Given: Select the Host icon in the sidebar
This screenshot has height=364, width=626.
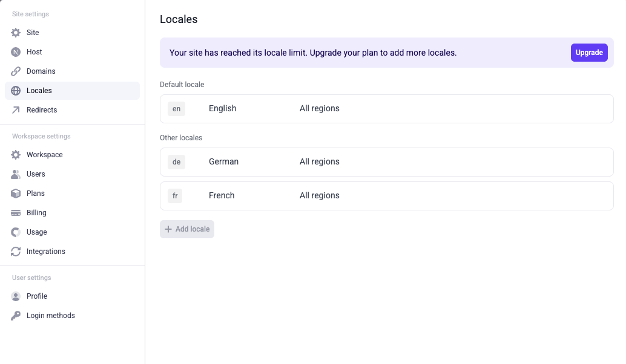Looking at the screenshot, I should click(15, 51).
